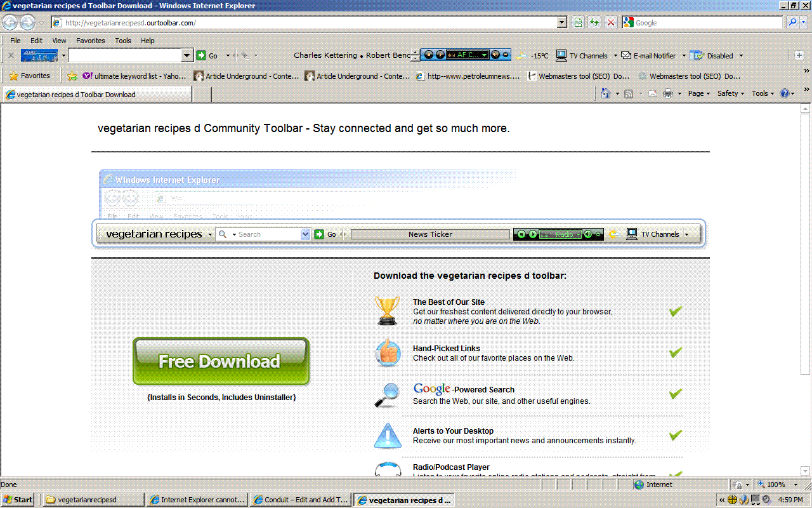Add a component via toolbar plus button
Image resolution: width=812 pixels, height=508 pixels.
click(x=799, y=55)
